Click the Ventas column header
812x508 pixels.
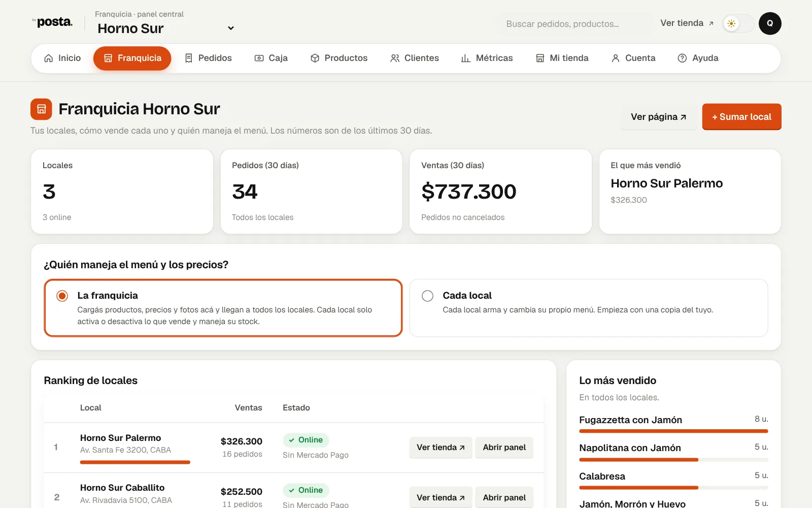[248, 408]
